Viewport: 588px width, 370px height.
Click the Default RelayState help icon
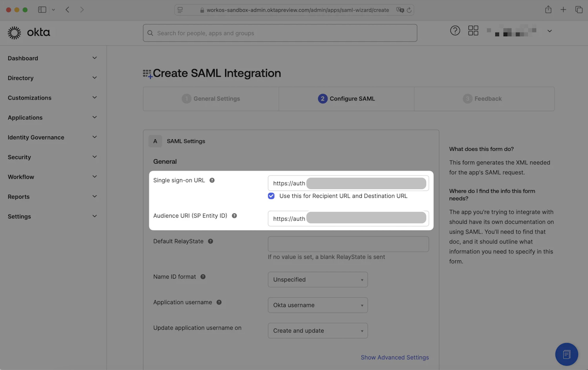click(210, 241)
